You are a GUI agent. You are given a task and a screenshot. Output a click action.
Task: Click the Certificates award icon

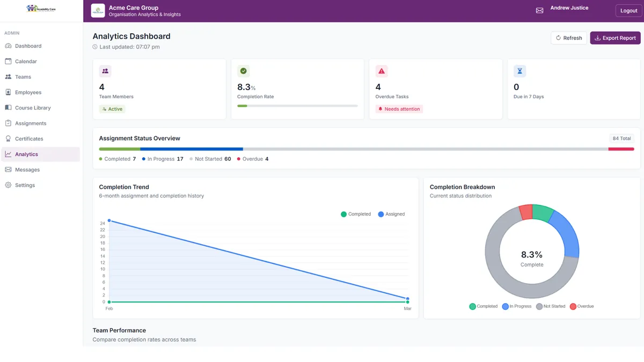click(8, 139)
